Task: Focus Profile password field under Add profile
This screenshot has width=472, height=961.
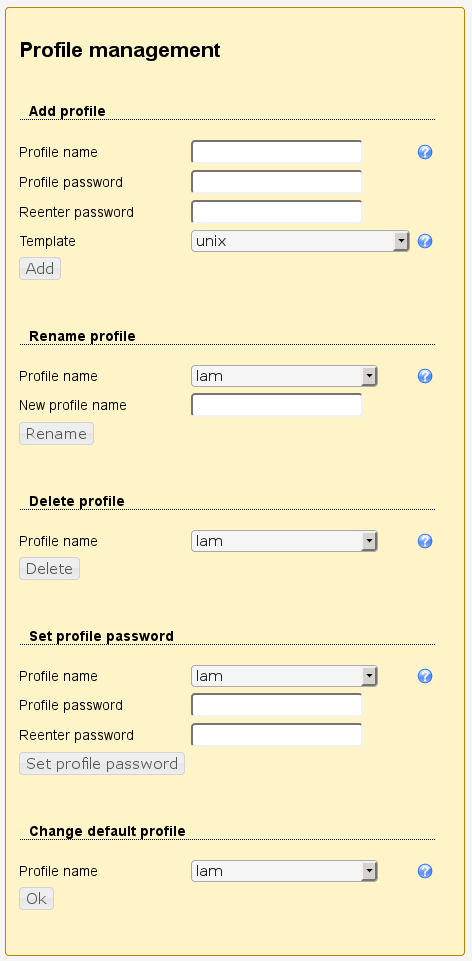Action: click(x=276, y=182)
